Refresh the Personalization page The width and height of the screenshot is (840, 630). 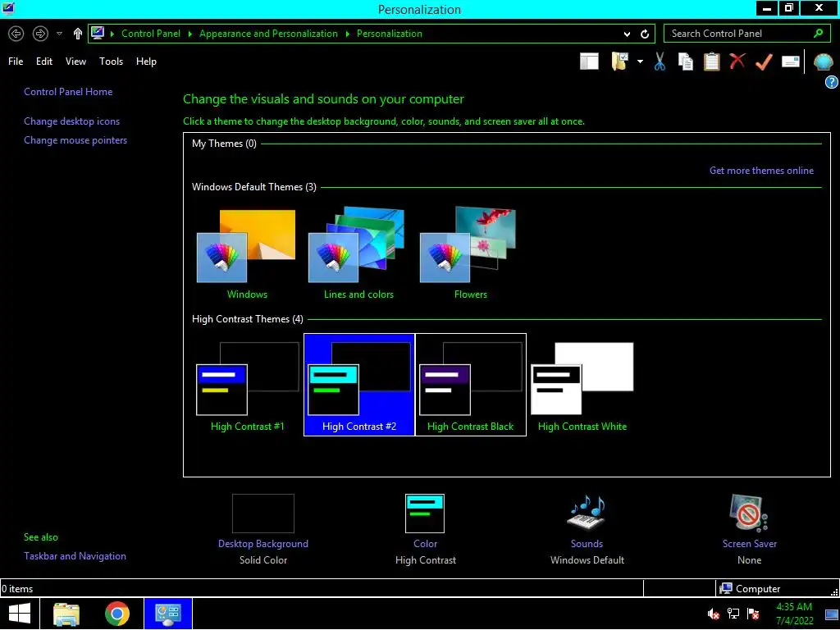(645, 34)
